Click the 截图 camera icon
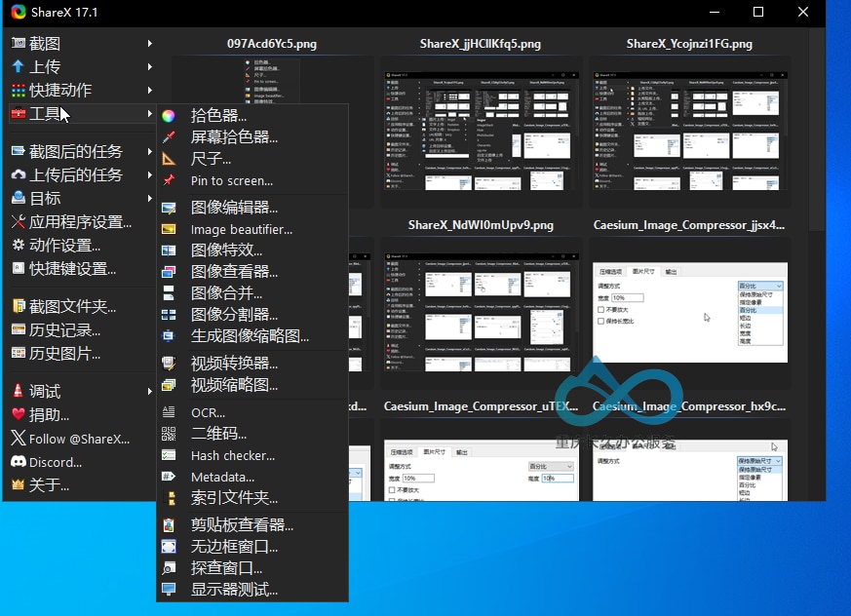Image resolution: width=851 pixels, height=616 pixels. [x=19, y=43]
